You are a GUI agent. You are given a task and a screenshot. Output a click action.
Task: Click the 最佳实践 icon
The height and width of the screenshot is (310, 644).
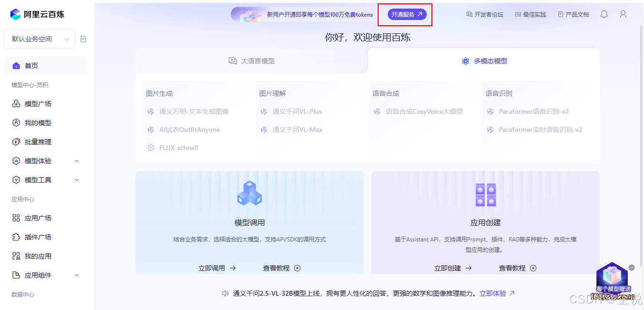click(x=518, y=15)
